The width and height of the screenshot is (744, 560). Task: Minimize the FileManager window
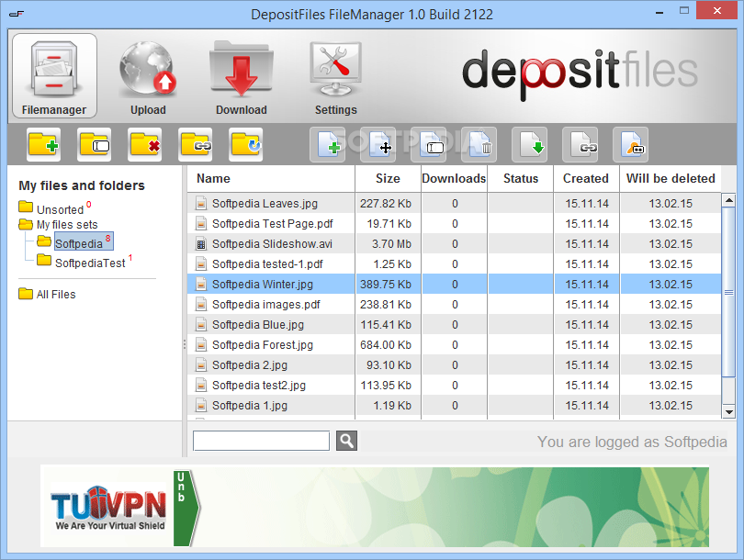659,11
